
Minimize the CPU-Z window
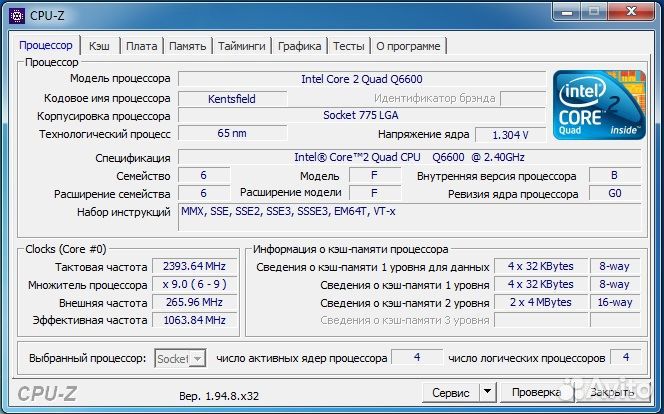pyautogui.click(x=567, y=12)
